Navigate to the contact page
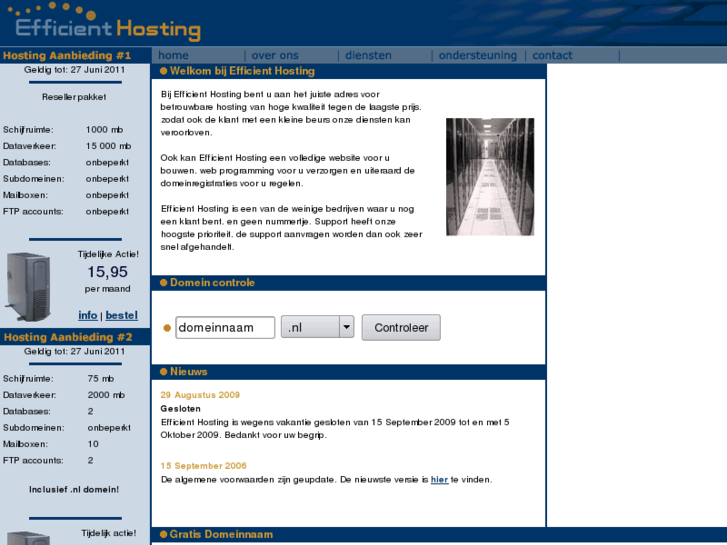Viewport: 727px width, 545px height. 552,55
